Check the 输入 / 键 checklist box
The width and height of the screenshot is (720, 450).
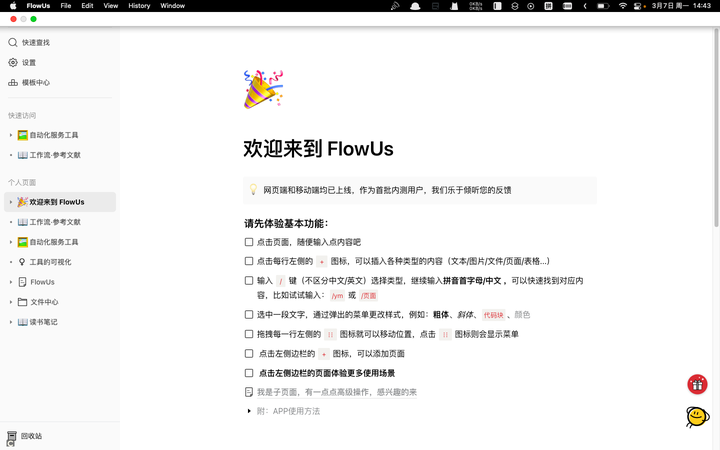point(249,281)
